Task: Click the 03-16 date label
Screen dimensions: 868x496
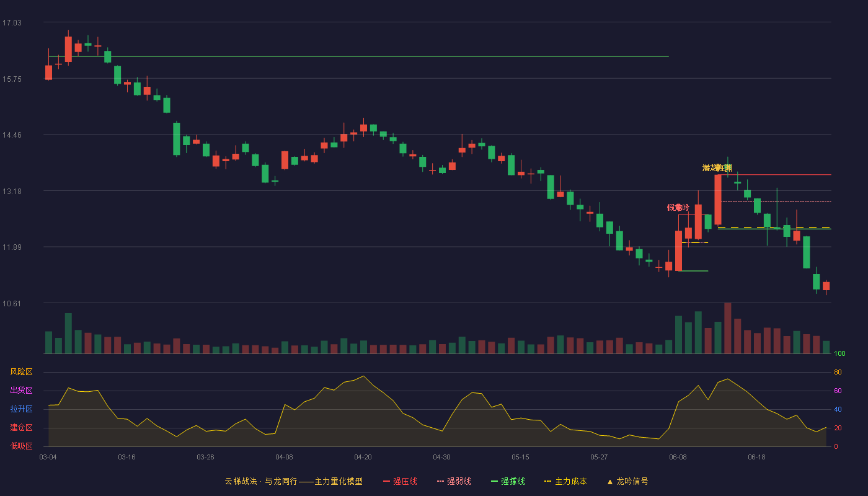Action: [126, 457]
